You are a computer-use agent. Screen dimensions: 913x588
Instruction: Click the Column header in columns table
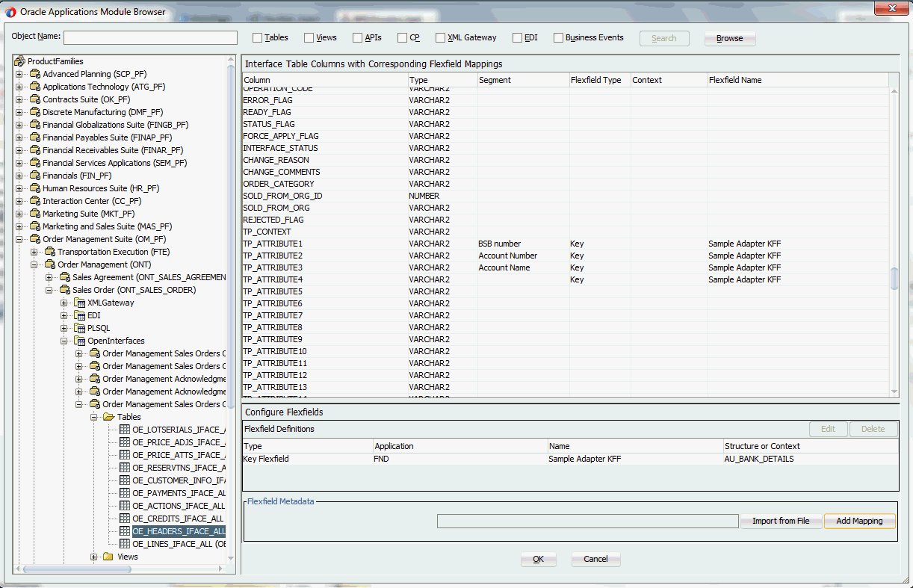pos(325,80)
